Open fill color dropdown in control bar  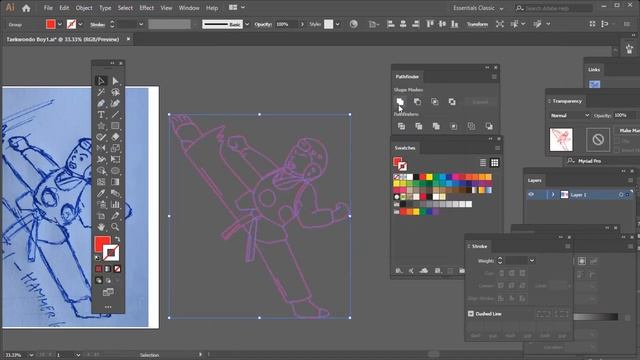coord(60,24)
